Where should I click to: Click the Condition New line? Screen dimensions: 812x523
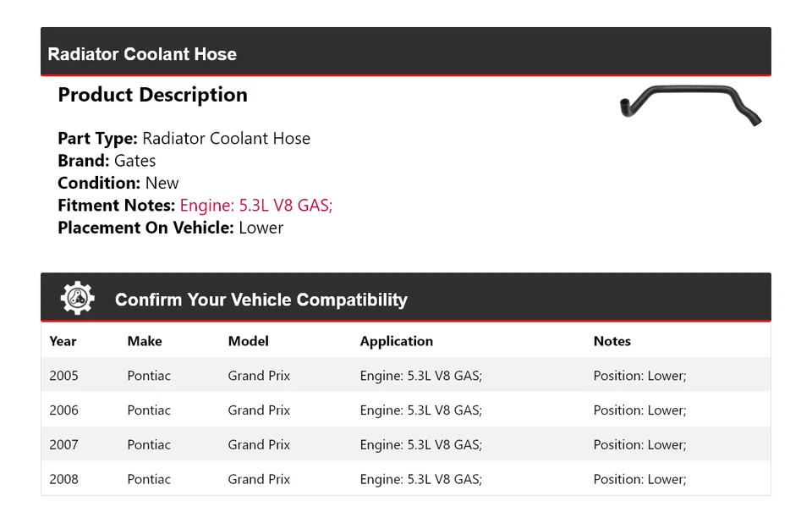[x=118, y=183]
